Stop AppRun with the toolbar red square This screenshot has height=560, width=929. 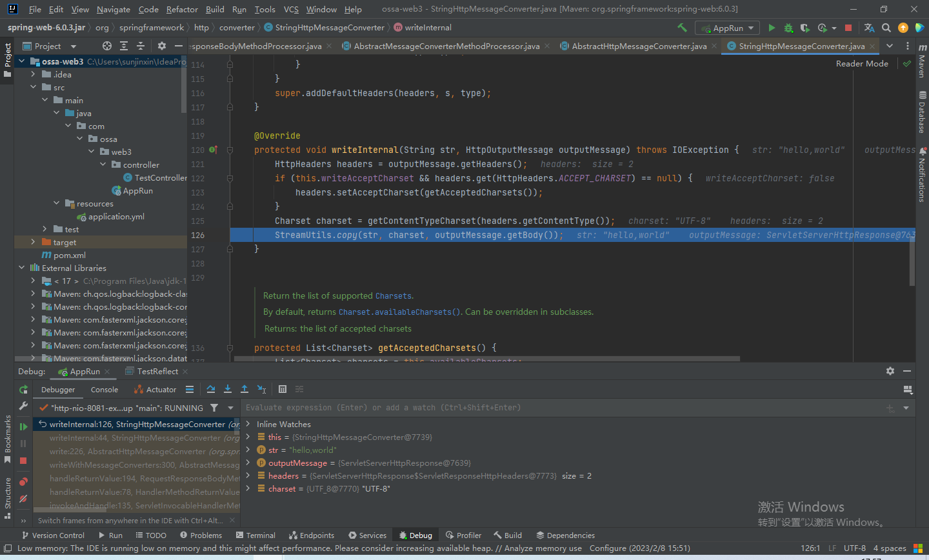tap(848, 28)
